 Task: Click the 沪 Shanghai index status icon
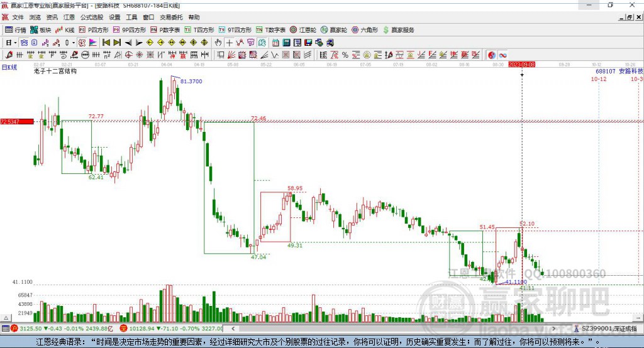(x=14, y=329)
